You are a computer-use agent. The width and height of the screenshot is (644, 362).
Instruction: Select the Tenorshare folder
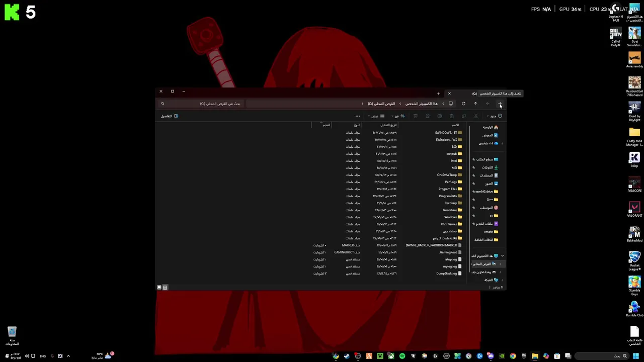click(452, 210)
